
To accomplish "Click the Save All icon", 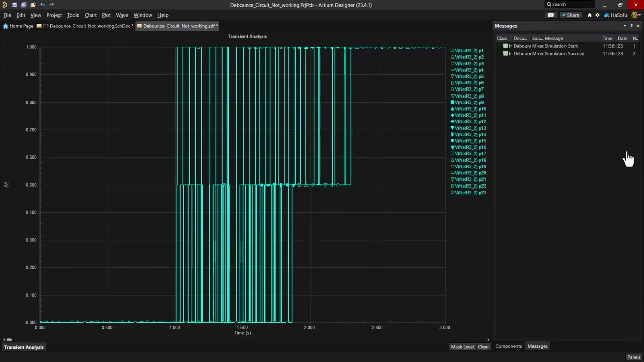I will click(x=23, y=5).
